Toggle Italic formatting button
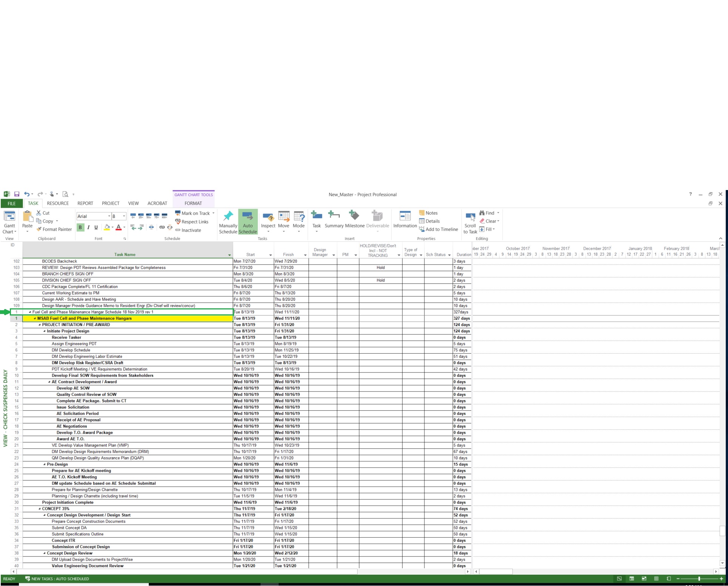Screen dimensions: 728x586 point(88,227)
